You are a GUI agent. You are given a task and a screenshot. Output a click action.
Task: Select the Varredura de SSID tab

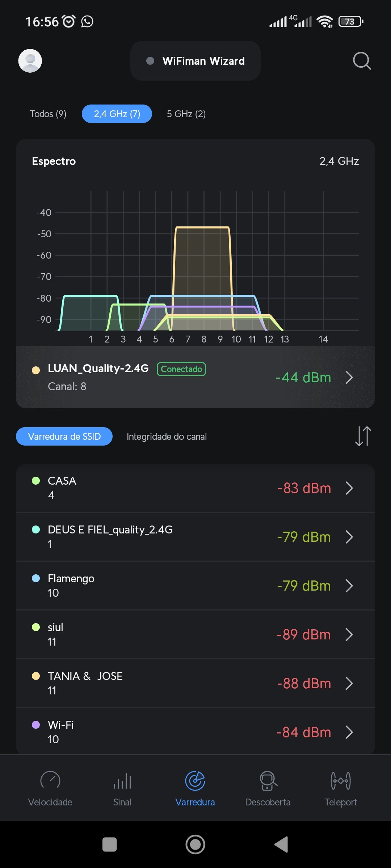pyautogui.click(x=64, y=437)
